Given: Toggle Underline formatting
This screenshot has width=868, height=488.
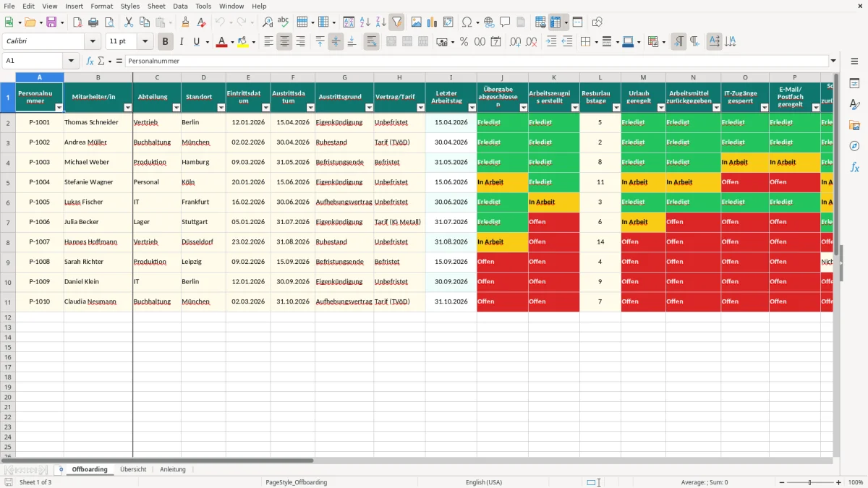Looking at the screenshot, I should (x=196, y=42).
